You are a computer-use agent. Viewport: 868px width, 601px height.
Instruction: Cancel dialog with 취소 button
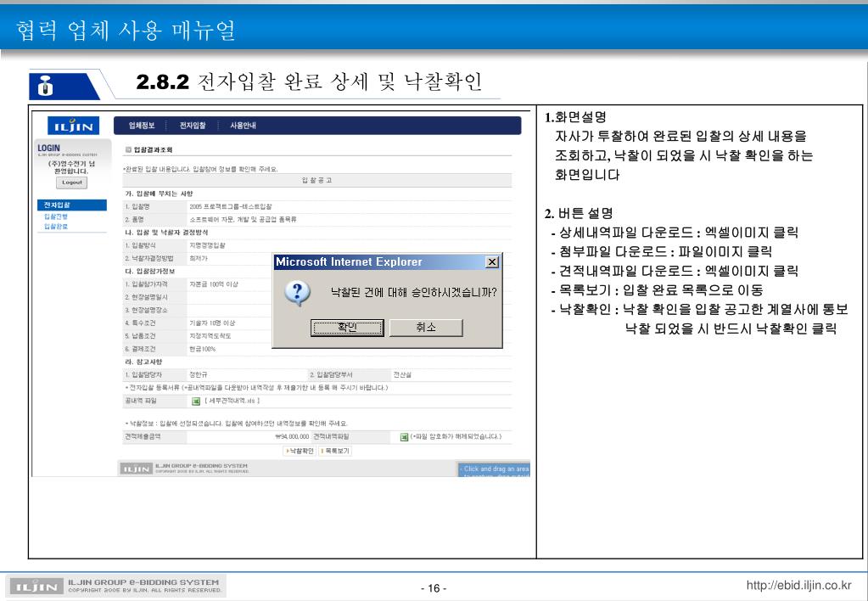426,328
